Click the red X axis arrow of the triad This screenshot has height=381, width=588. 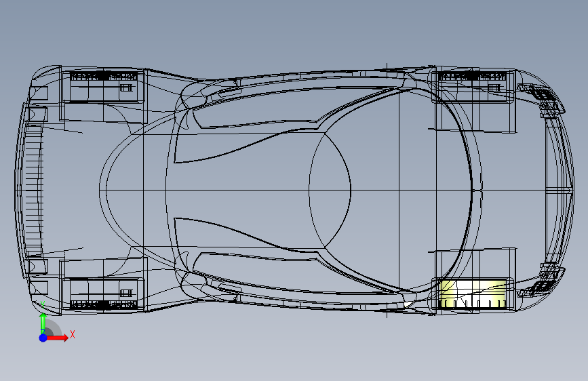click(57, 338)
